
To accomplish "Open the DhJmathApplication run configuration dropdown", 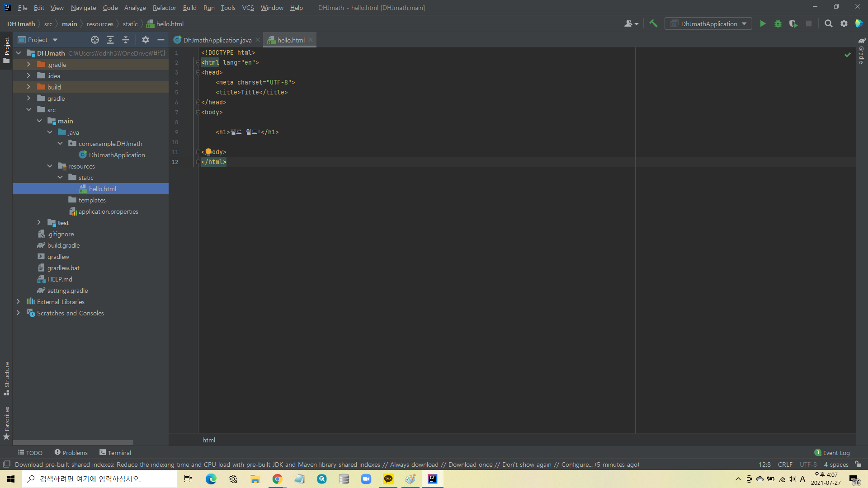I will 708,24.
